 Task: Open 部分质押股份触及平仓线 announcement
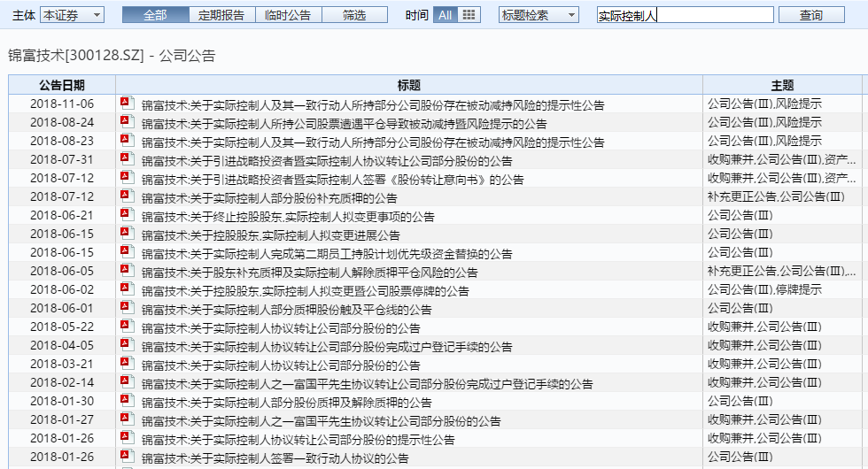pyautogui.click(x=286, y=309)
